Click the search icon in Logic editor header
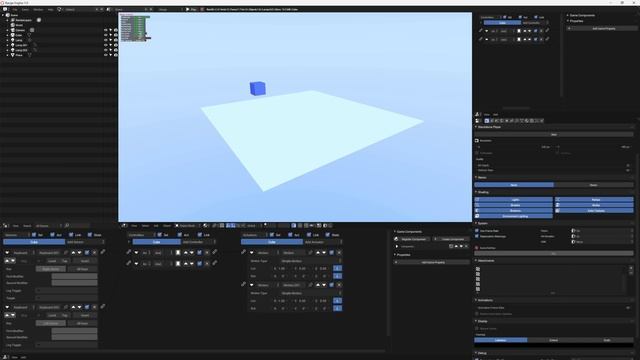This screenshot has height=360, width=640. (x=67, y=225)
